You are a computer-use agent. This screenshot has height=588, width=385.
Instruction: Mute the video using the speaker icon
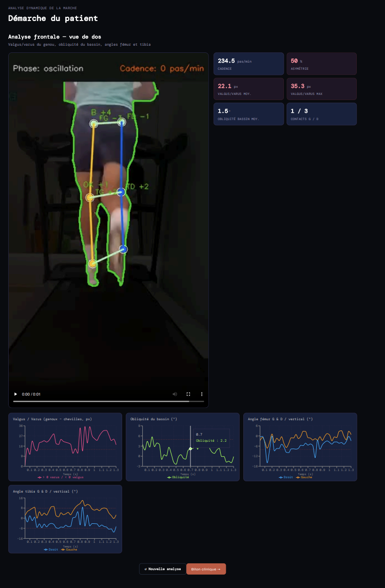coord(175,394)
